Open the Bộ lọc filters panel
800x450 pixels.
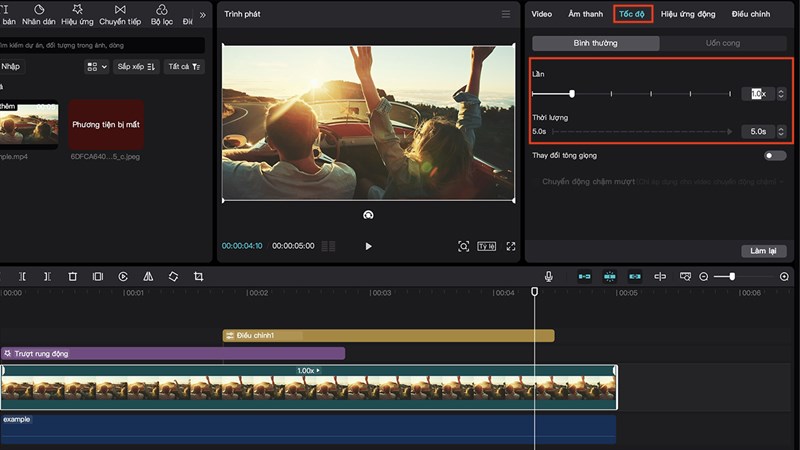click(x=162, y=14)
